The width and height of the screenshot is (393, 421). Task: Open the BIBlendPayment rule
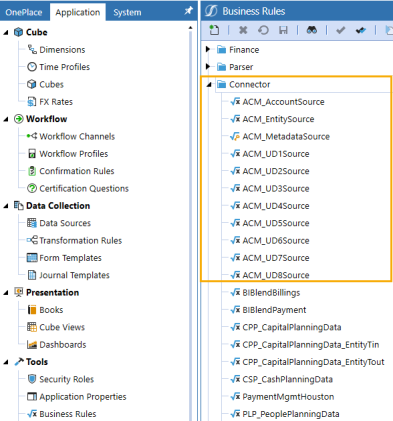click(x=274, y=310)
